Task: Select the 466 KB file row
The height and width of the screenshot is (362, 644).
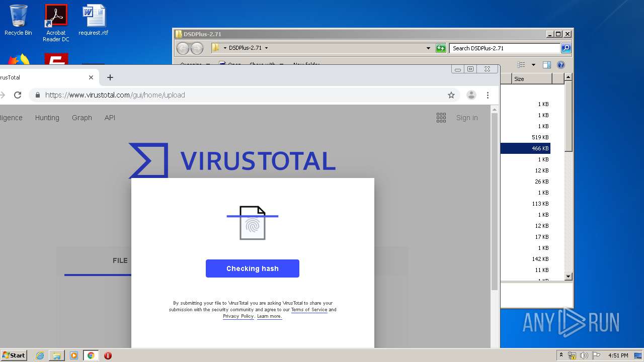Action: pyautogui.click(x=525, y=148)
